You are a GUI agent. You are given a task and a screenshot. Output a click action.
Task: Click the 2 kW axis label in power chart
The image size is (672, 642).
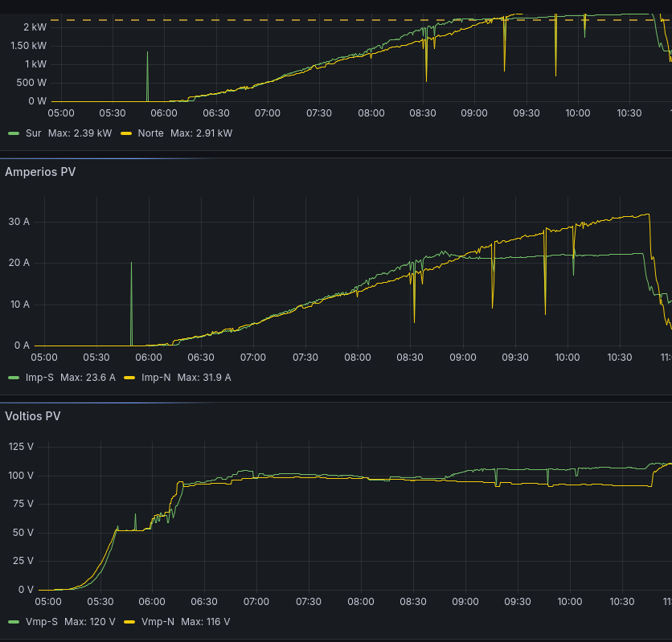(35, 27)
